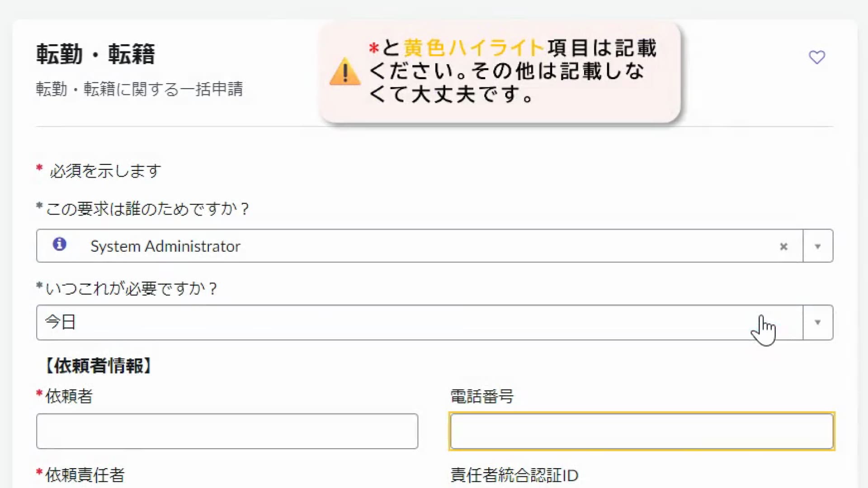Click the いつこれが必要ですか？ label

131,288
